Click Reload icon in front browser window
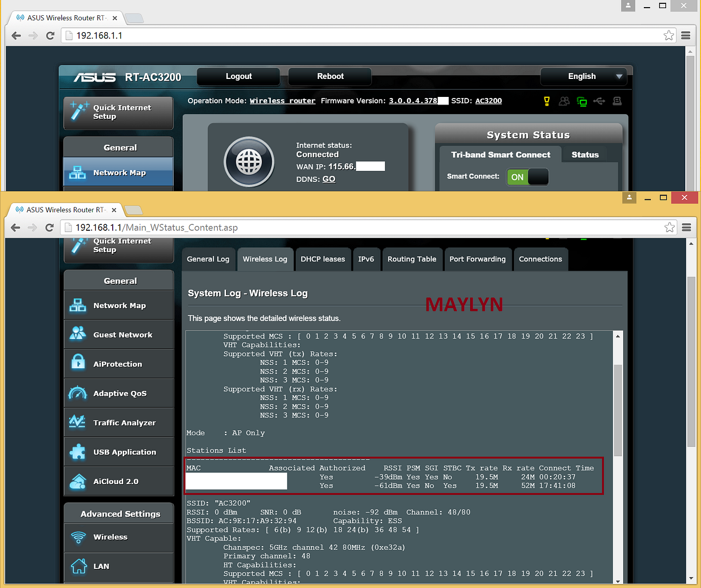The image size is (701, 588). (50, 228)
